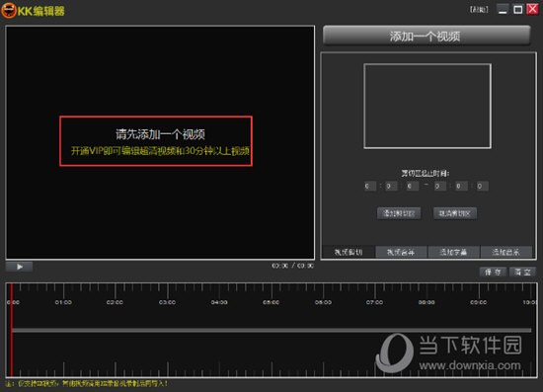This screenshot has width=543, height=392.
Task: Click the small video thumbnail preview box
Action: click(x=427, y=106)
